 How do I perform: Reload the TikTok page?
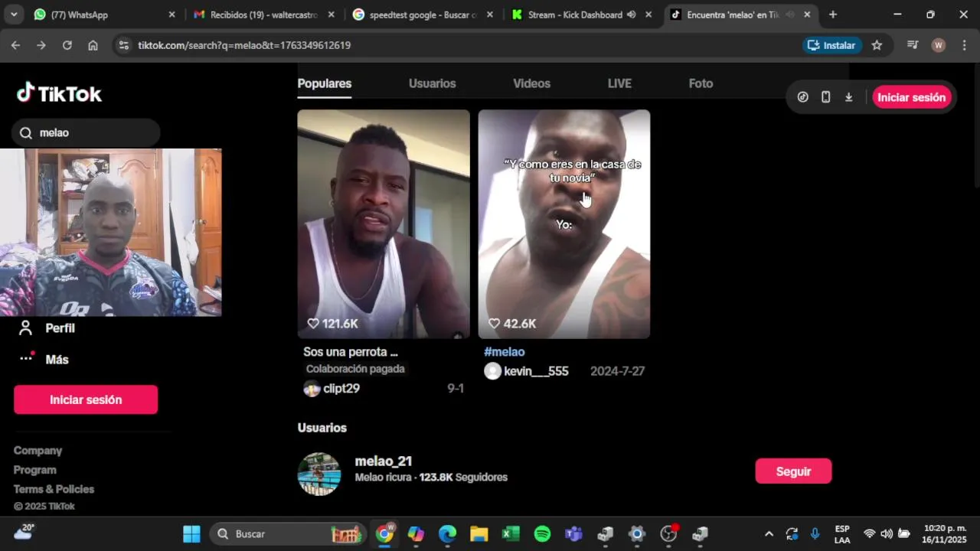(x=67, y=45)
